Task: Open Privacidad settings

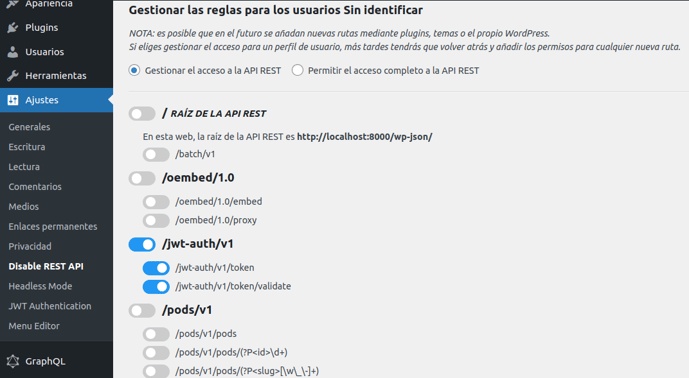Action: coord(30,247)
